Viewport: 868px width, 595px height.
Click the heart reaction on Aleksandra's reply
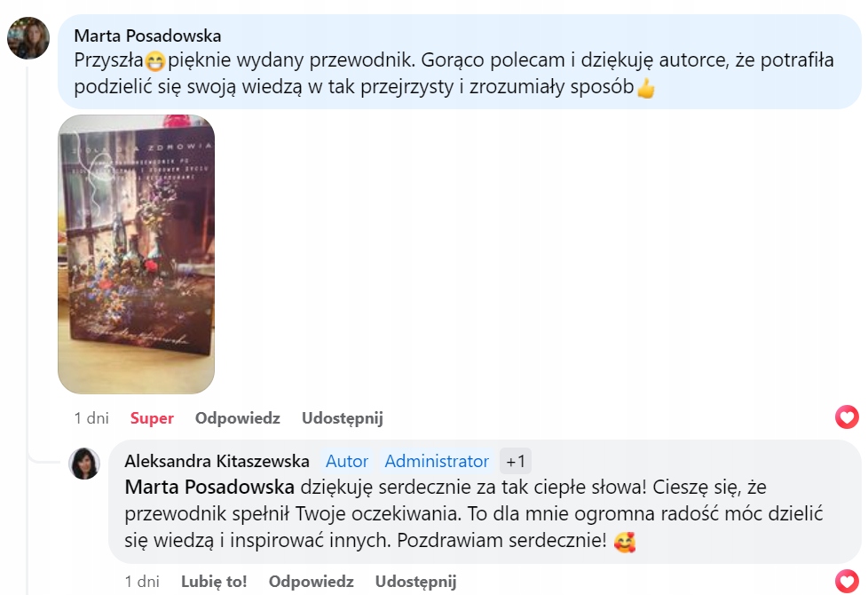pyautogui.click(x=847, y=581)
